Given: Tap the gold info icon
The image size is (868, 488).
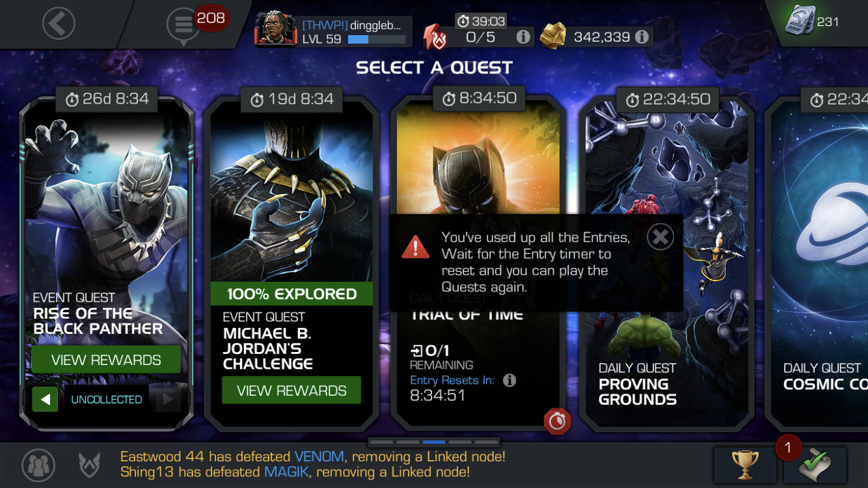Looking at the screenshot, I should 642,37.
